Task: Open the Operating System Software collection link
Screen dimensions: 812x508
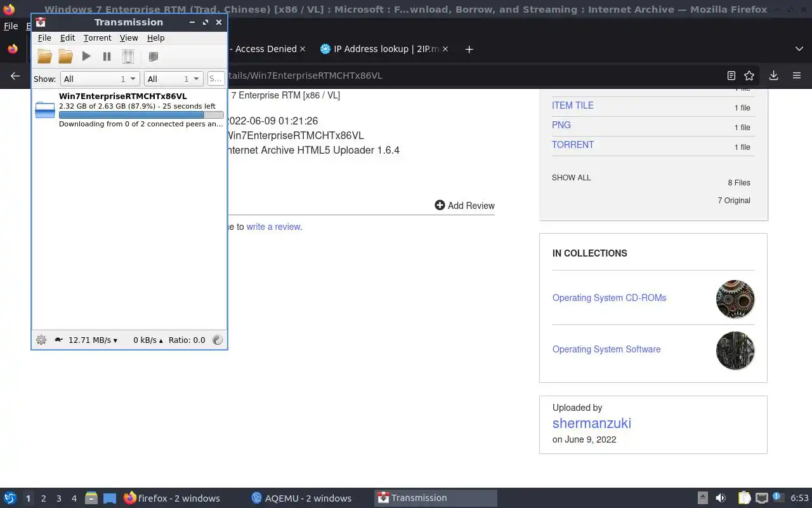Action: (x=606, y=349)
